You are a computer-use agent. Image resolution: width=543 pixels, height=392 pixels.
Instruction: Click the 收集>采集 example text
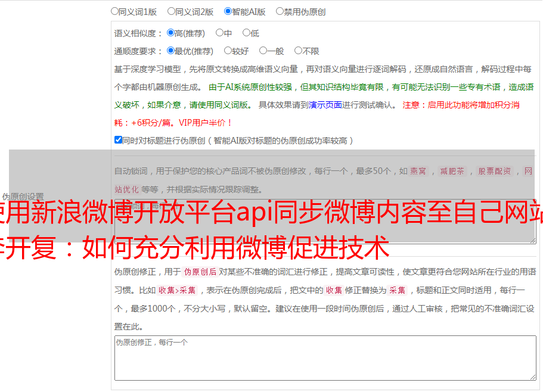pyautogui.click(x=177, y=290)
